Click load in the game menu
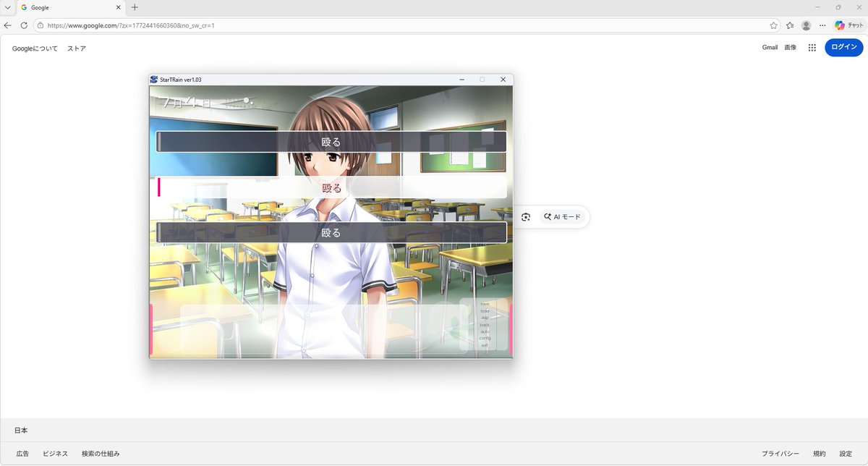Viewport: 868px width, 466px height. click(x=485, y=311)
